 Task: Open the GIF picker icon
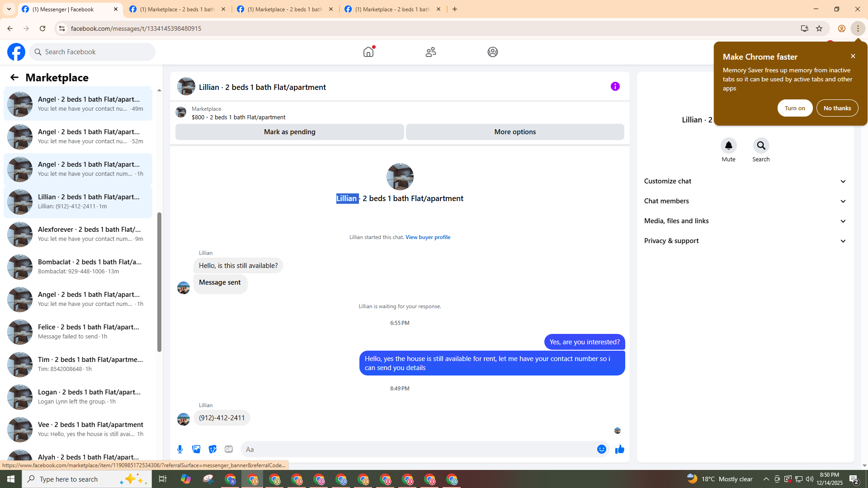(x=229, y=449)
